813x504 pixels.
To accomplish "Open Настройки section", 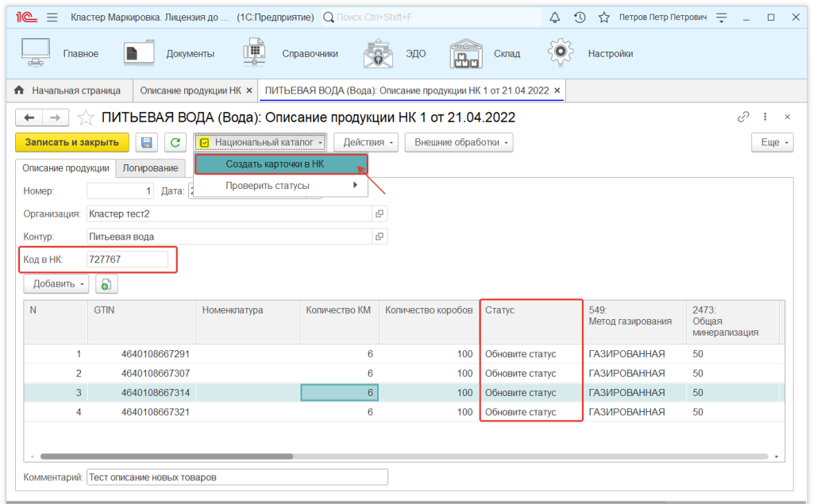I will click(590, 53).
